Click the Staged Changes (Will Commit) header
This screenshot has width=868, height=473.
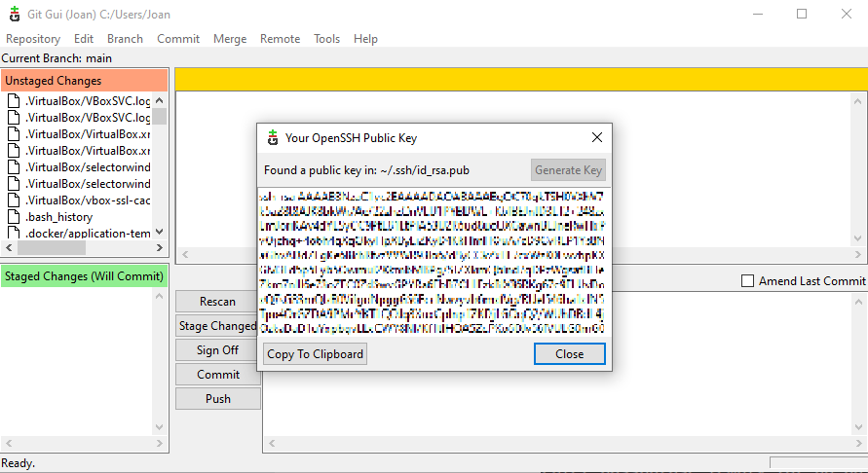(x=84, y=276)
